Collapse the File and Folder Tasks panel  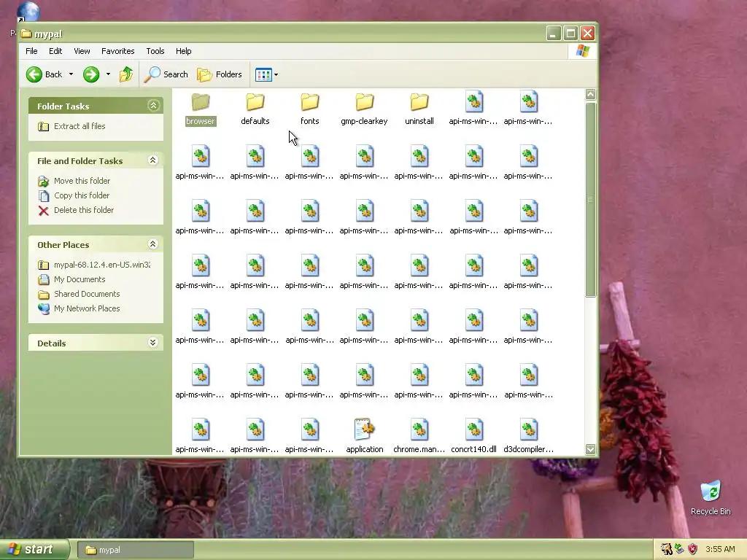(x=153, y=160)
